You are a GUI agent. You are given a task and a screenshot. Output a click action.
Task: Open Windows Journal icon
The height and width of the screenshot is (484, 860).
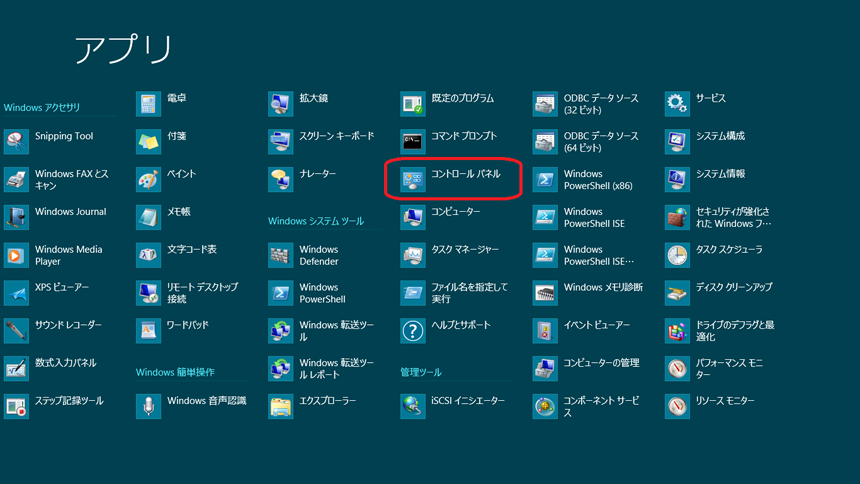(16, 217)
